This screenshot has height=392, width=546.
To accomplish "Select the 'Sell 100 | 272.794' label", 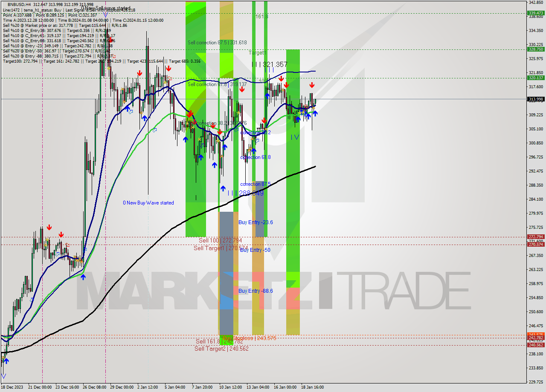I will point(220,240).
